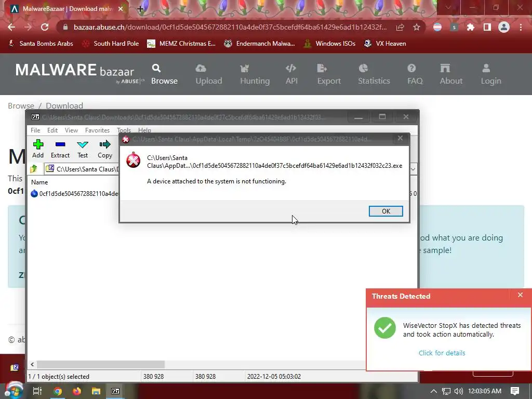Click the Chrome back arrow
532x399 pixels.
tap(11, 27)
